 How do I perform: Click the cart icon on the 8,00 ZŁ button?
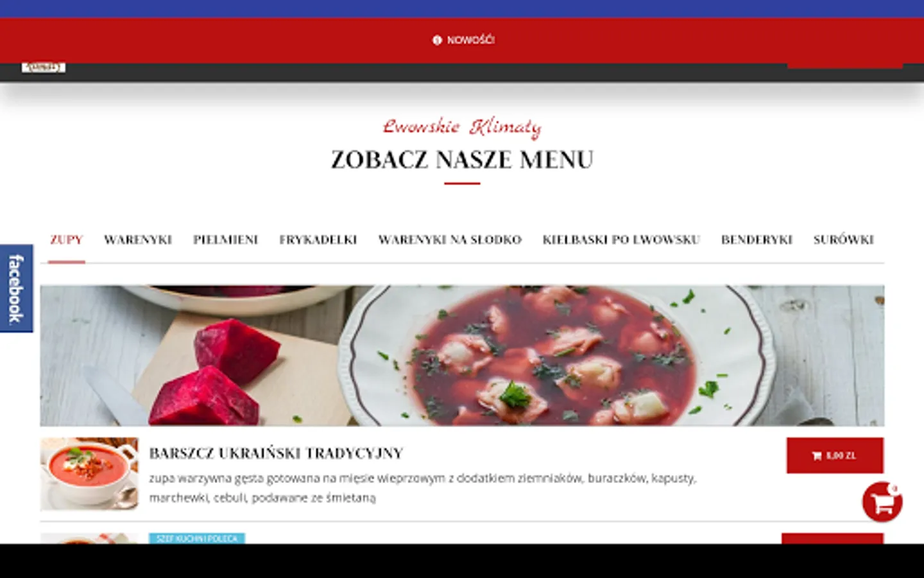coord(816,455)
